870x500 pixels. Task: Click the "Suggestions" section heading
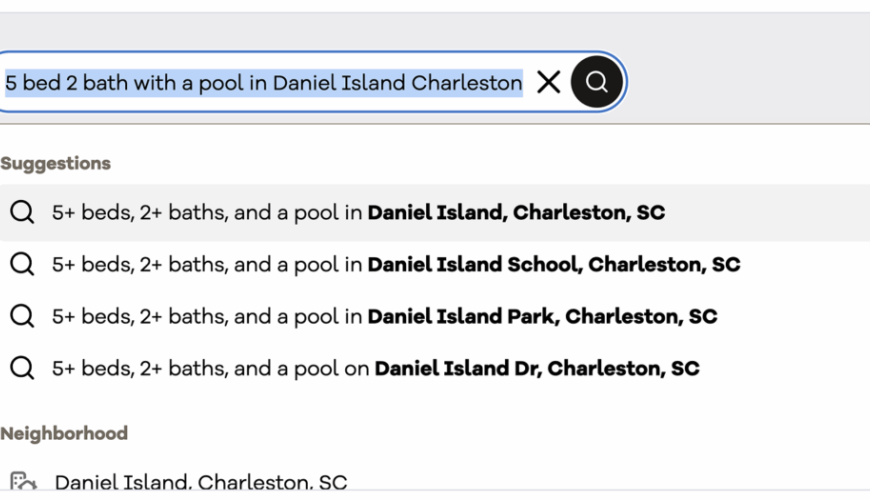click(55, 163)
